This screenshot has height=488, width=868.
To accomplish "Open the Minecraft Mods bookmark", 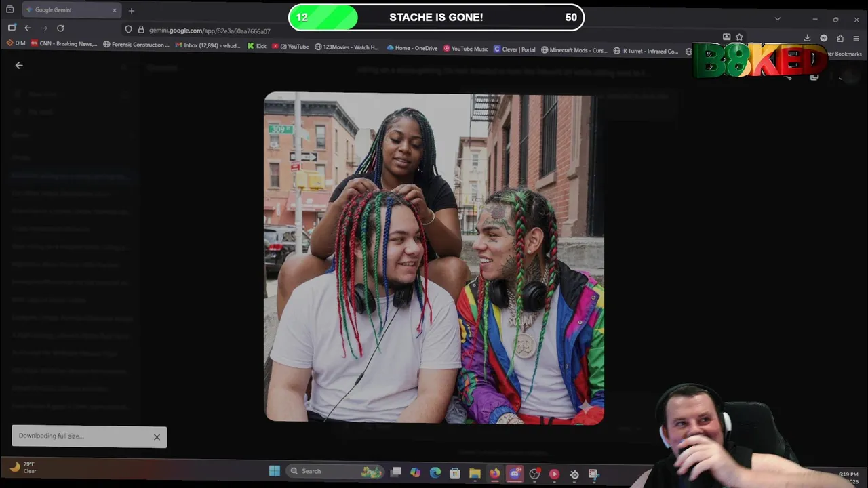I will tap(574, 50).
